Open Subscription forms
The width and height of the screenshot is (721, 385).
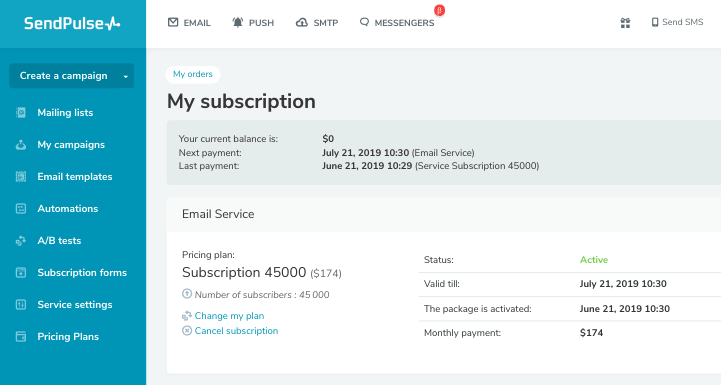82,273
